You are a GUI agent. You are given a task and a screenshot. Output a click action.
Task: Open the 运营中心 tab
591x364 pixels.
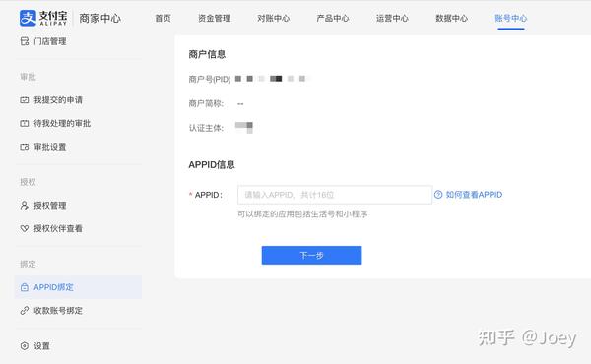[x=392, y=18]
